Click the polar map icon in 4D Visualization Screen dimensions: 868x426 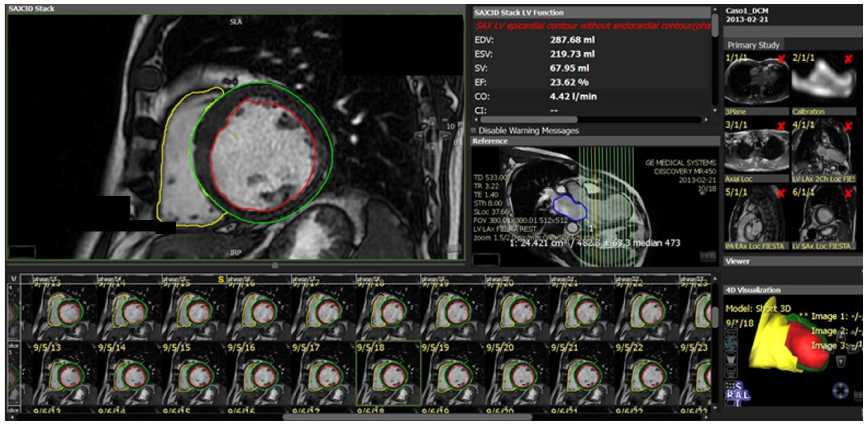(731, 344)
